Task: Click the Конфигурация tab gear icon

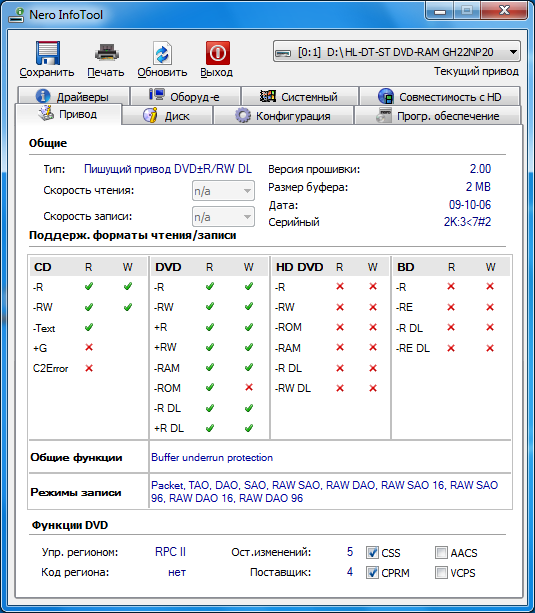Action: pos(242,116)
